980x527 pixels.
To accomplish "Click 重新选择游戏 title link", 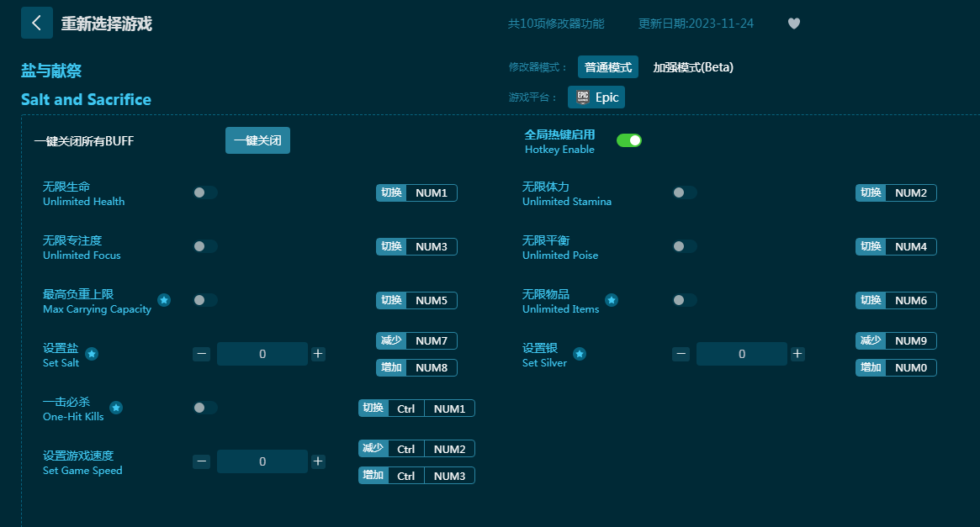I will pos(106,24).
